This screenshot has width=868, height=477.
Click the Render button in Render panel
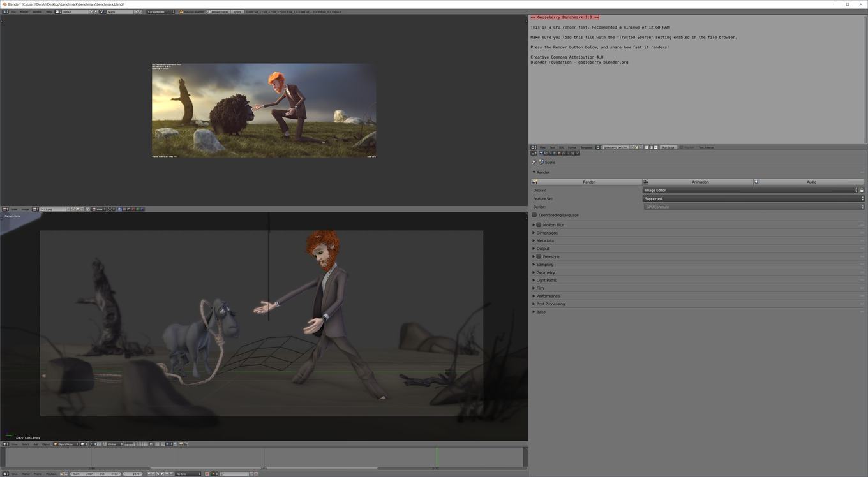[x=587, y=182]
